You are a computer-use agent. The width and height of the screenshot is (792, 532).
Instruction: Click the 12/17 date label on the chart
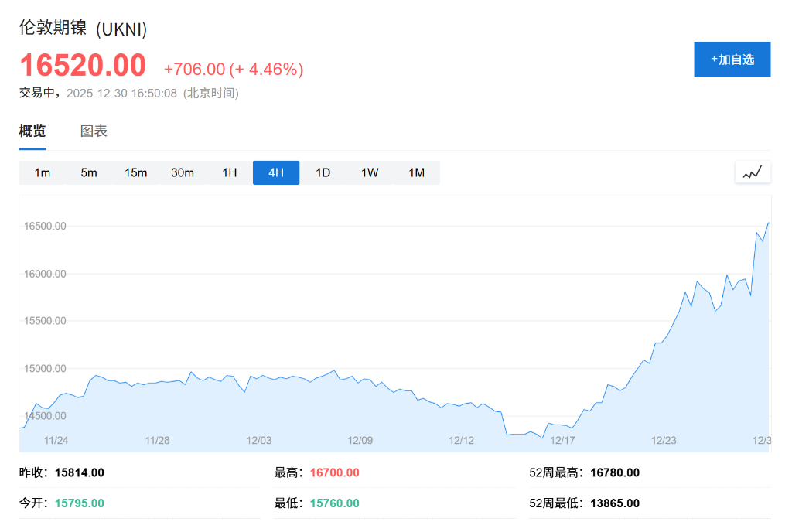563,440
